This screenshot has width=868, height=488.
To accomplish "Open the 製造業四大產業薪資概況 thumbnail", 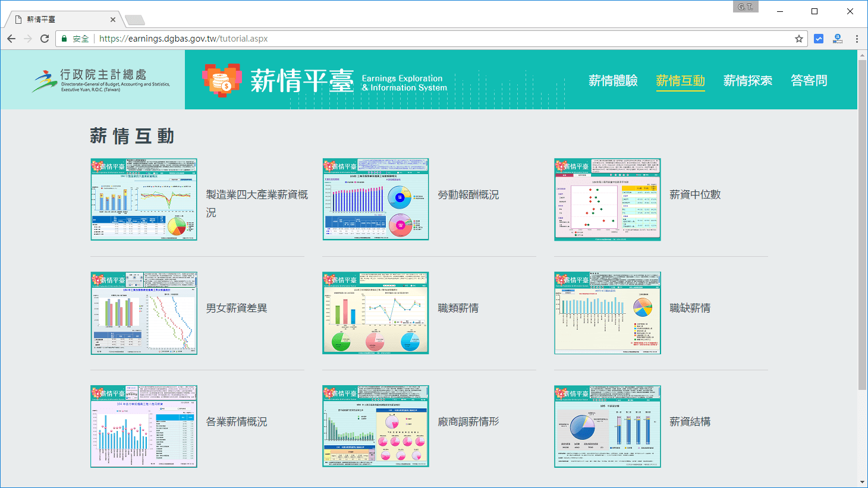I will pyautogui.click(x=144, y=199).
